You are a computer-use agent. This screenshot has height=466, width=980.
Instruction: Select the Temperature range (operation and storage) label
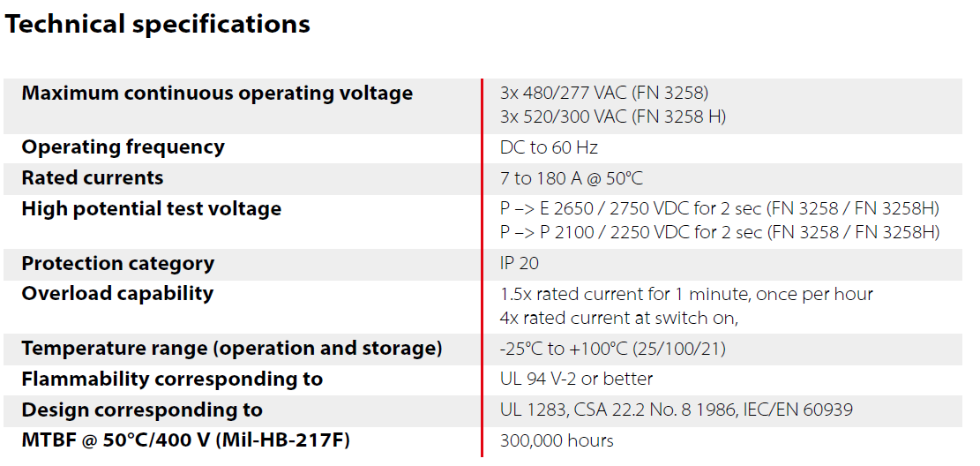point(231,349)
